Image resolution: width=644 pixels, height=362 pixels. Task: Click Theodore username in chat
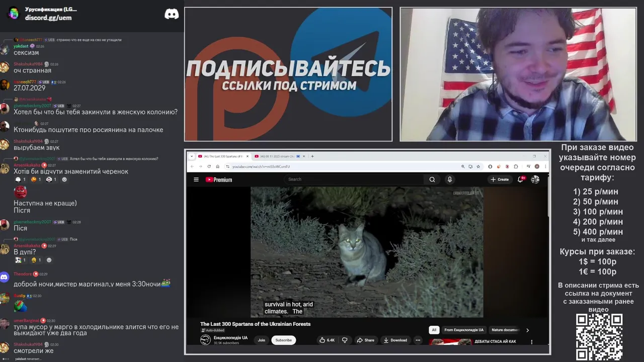coord(23,274)
